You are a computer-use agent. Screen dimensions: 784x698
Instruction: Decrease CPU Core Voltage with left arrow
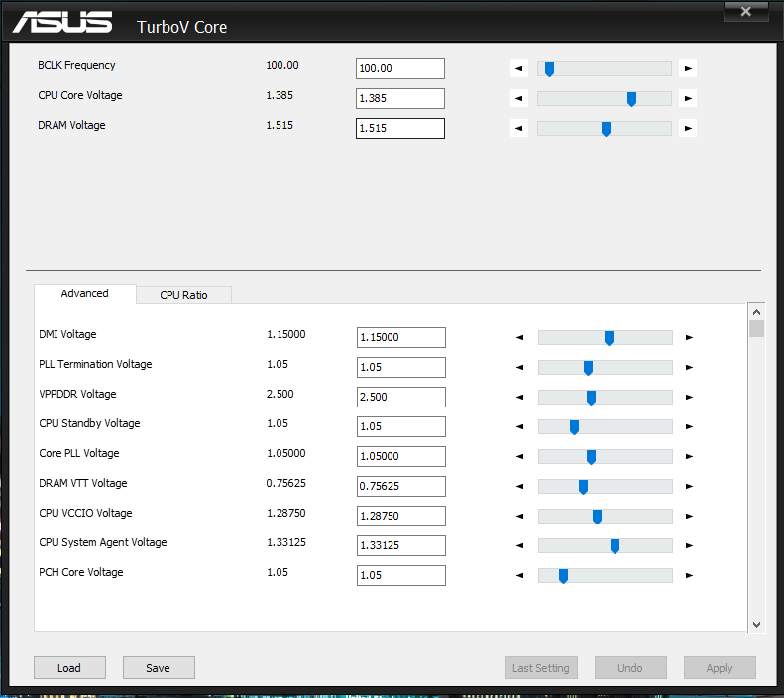519,98
